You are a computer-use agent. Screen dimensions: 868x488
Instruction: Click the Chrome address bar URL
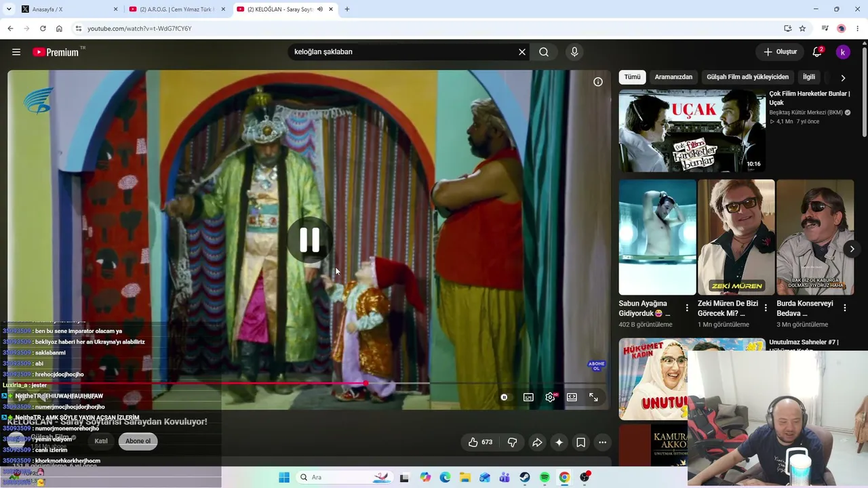[139, 28]
